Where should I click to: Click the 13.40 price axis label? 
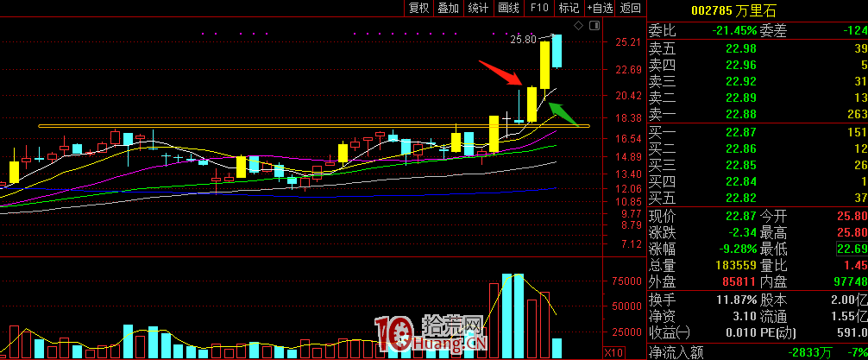tap(628, 174)
